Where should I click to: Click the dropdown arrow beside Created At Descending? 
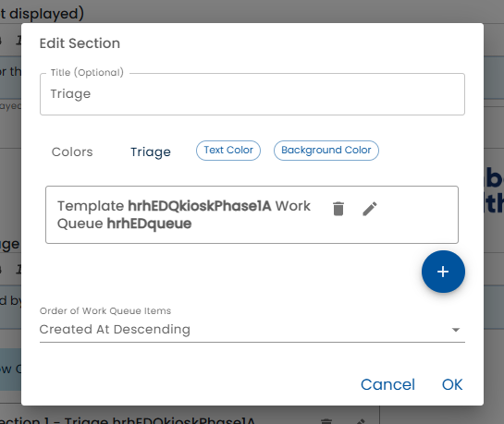click(456, 330)
